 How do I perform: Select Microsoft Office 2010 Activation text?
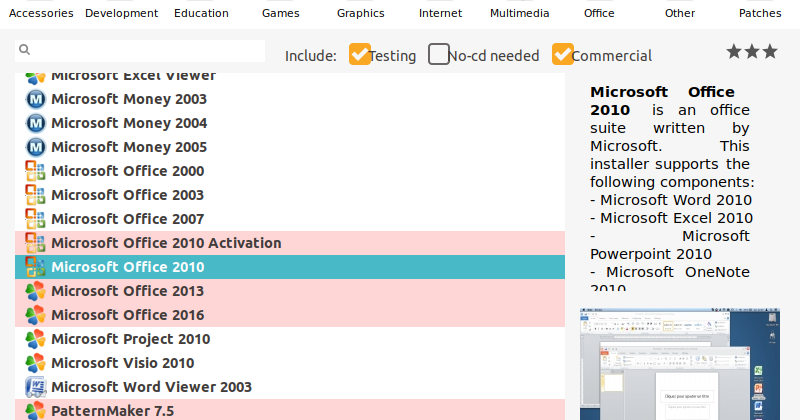click(166, 243)
